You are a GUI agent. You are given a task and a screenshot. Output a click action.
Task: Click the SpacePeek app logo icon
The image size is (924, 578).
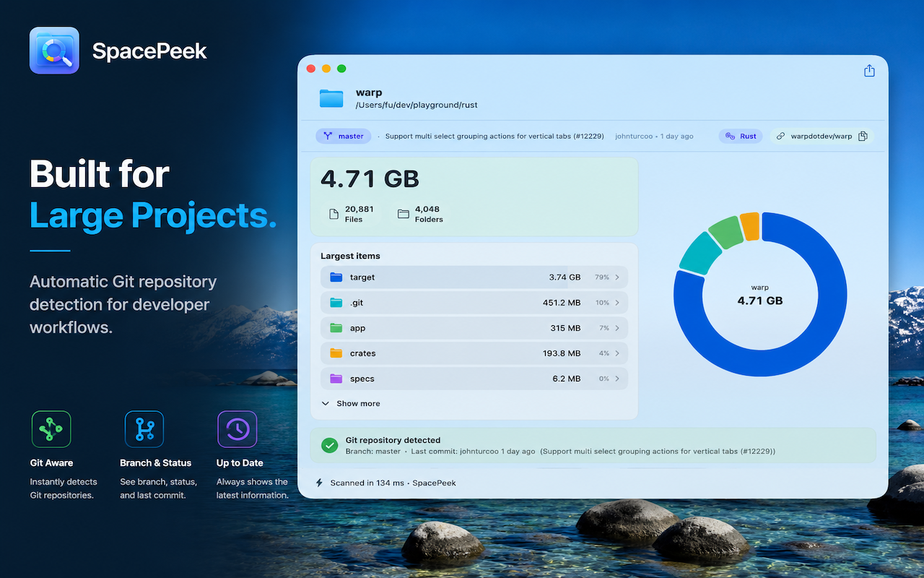54,51
